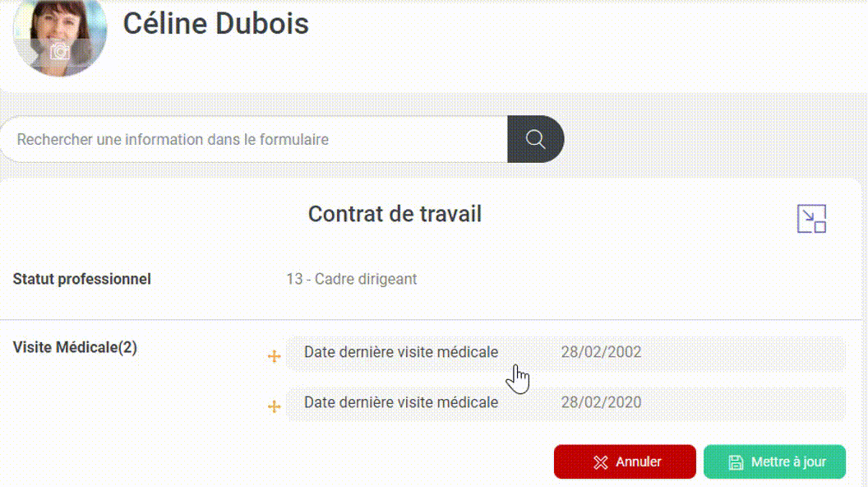The height and width of the screenshot is (487, 868).
Task: Click the orange move handle beside 28/02/2020
Action: click(274, 406)
